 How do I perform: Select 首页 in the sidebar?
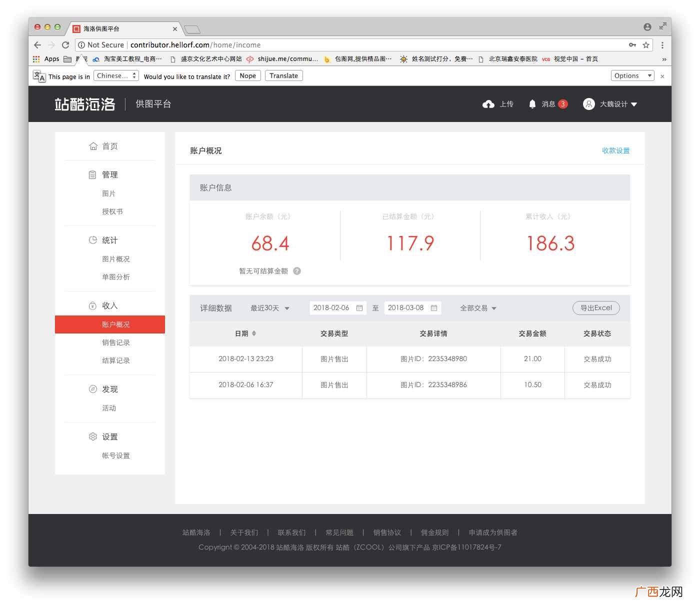110,146
